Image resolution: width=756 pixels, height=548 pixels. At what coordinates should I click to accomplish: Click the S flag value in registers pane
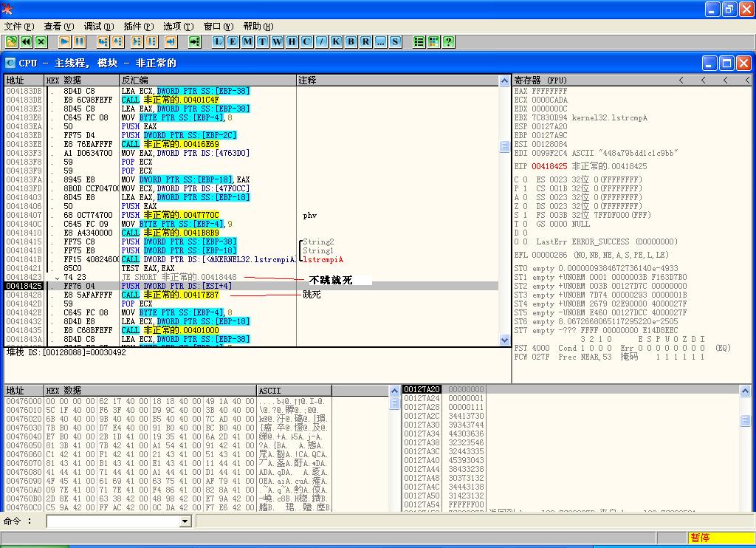click(x=526, y=215)
